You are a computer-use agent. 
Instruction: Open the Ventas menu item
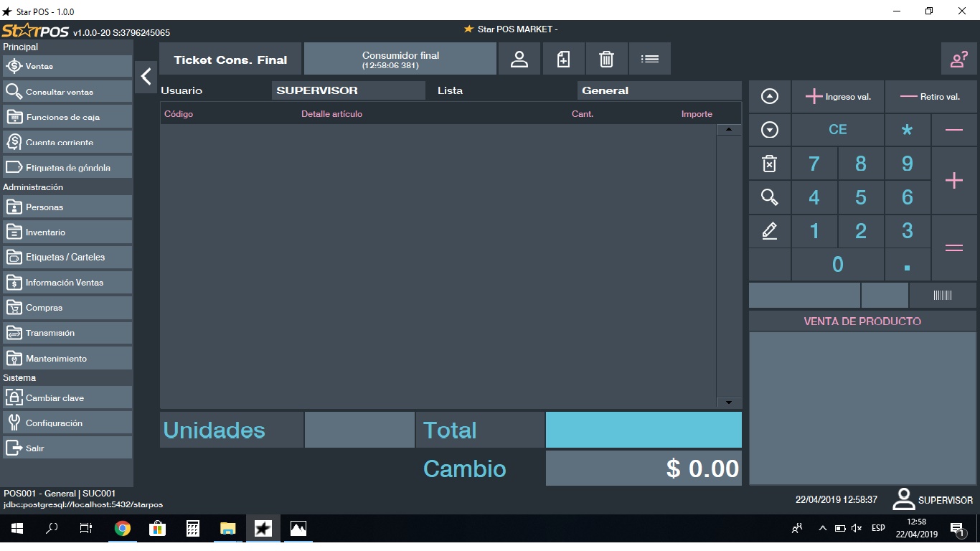(67, 66)
